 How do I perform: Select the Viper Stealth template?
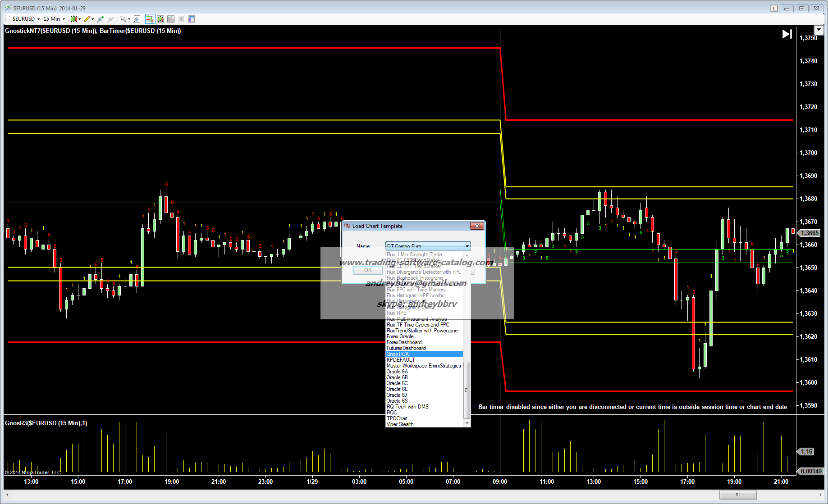point(400,424)
